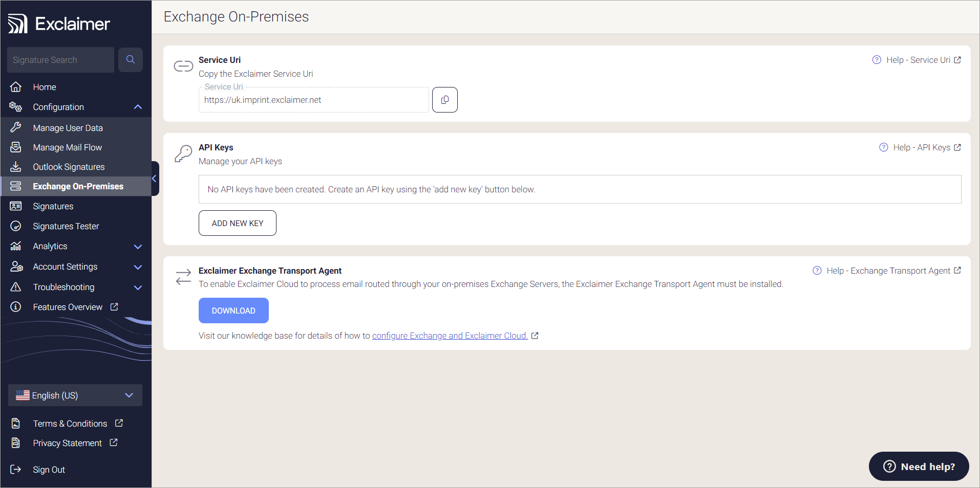Copy the Service Uri using the copy icon
The image size is (980, 488).
click(444, 99)
